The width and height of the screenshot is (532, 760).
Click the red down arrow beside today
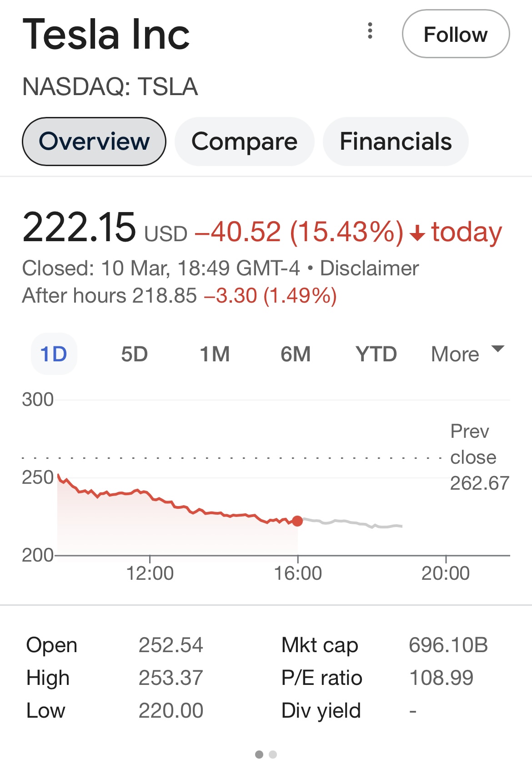(x=417, y=233)
